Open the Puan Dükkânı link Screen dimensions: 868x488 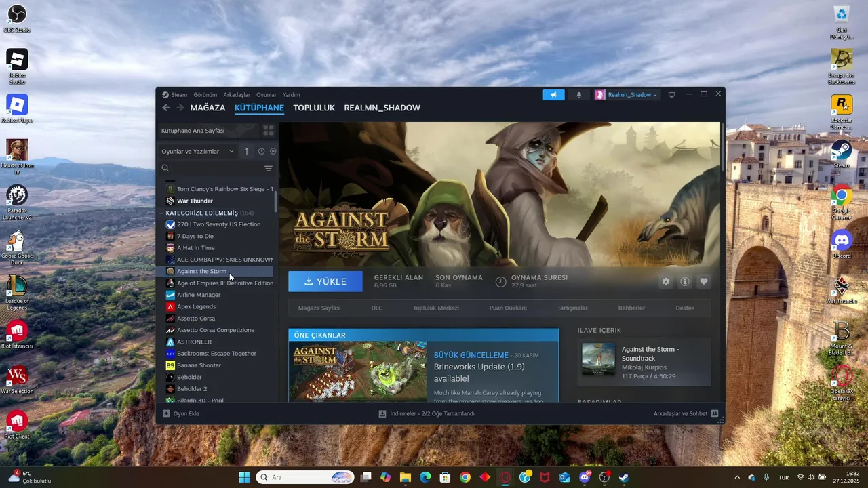point(508,308)
